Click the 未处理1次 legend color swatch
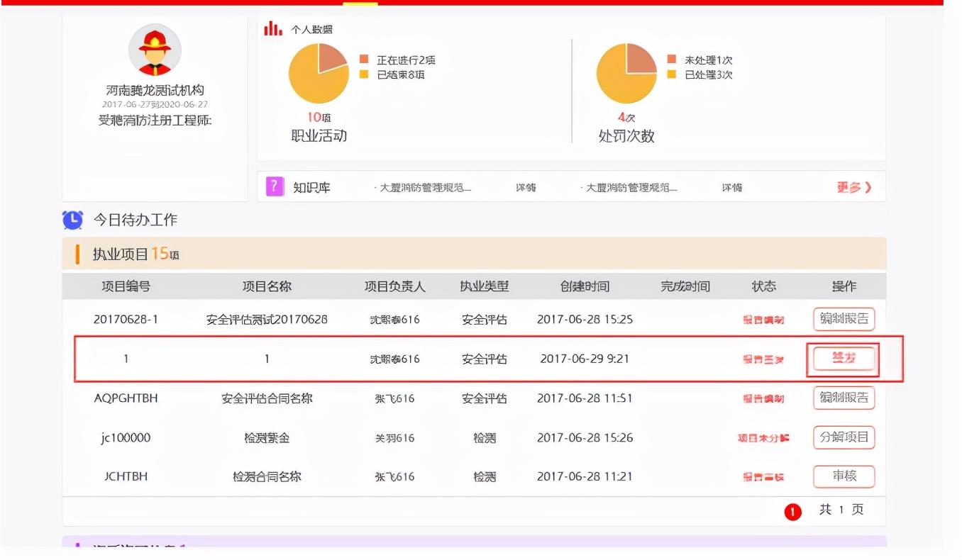 point(672,60)
